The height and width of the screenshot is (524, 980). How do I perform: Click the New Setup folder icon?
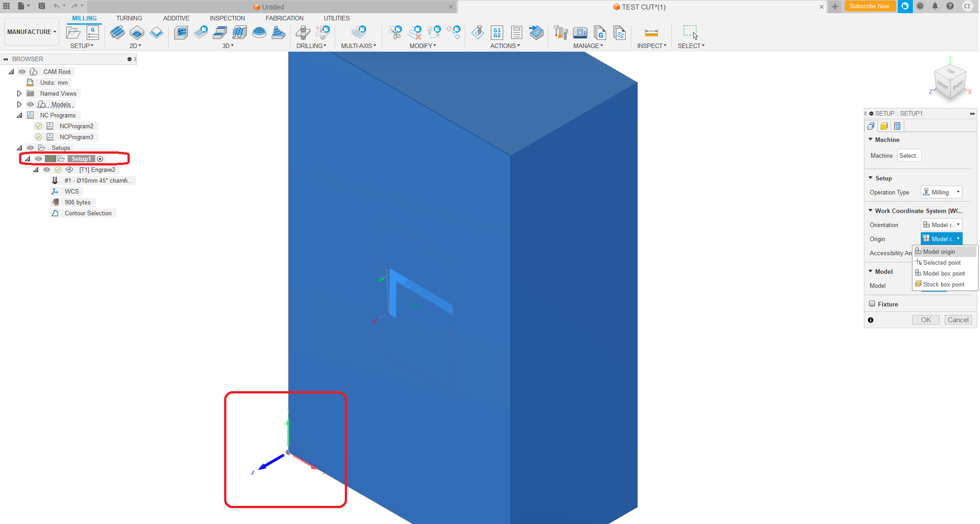(73, 33)
